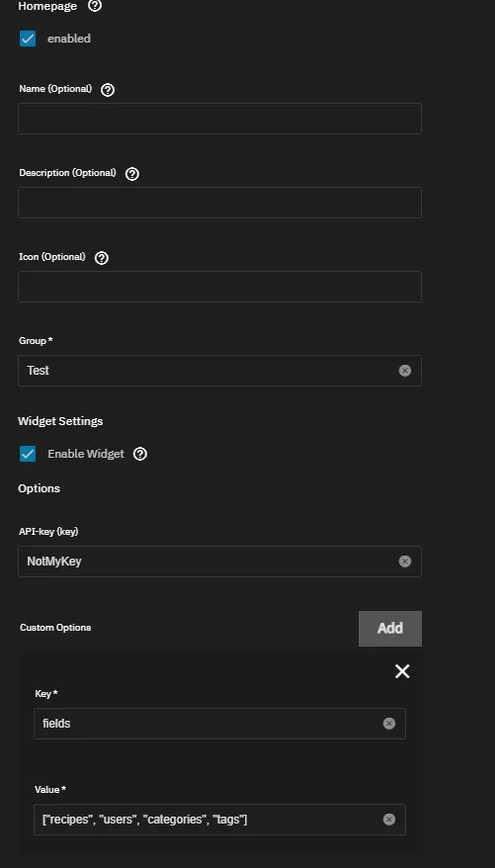Viewport: 495px width, 868px height.
Task: Toggle the Enable Widget checkbox
Action: (x=28, y=454)
